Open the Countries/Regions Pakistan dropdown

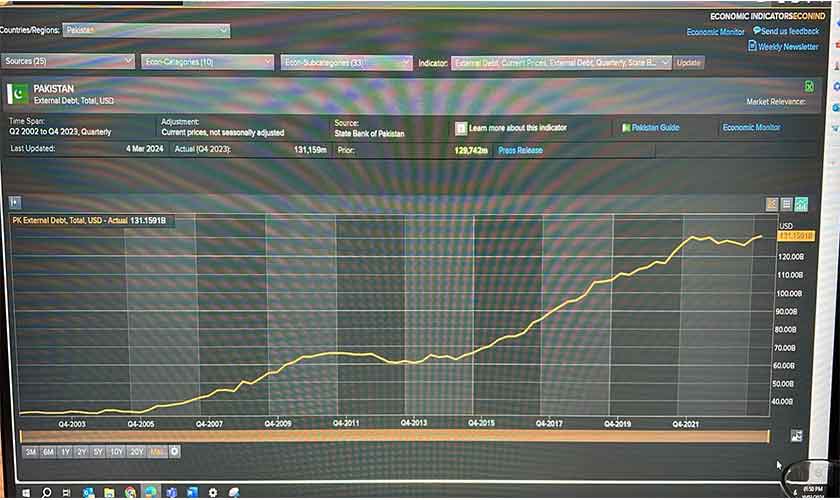click(146, 31)
